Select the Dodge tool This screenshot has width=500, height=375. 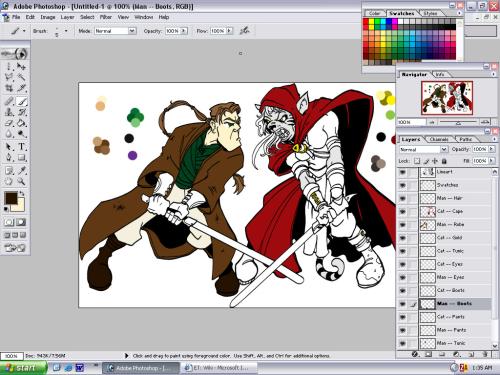click(21, 134)
